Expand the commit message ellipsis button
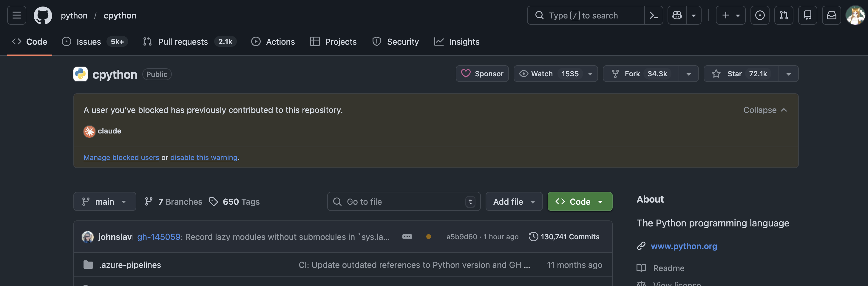The image size is (868, 286). coord(407,237)
